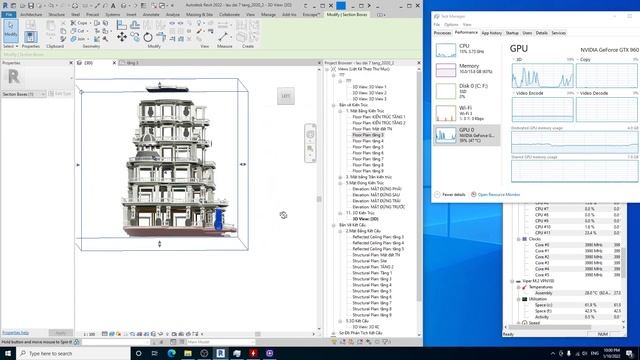Click the section box right-side drag arrow control
Viewport: 640px width, 360px height.
[243, 164]
